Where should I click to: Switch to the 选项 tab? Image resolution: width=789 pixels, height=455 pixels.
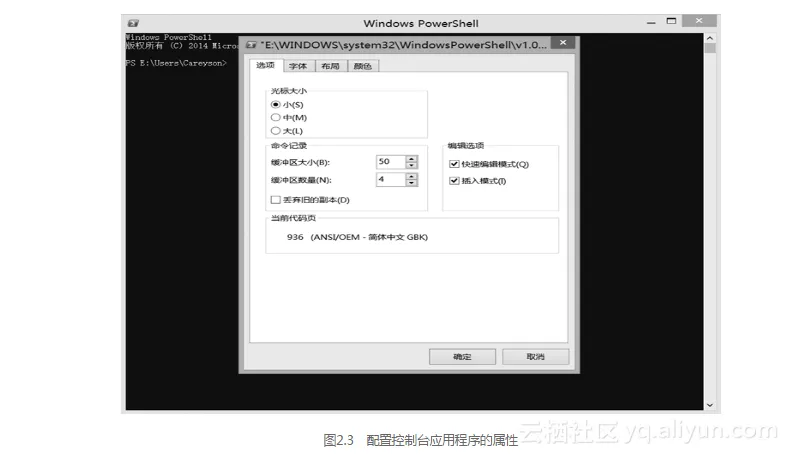point(266,65)
